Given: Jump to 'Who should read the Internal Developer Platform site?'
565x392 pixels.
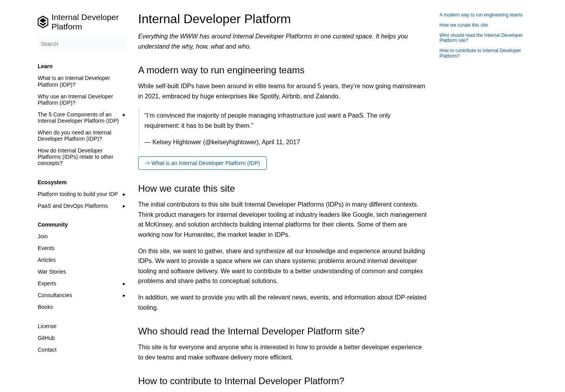Looking at the screenshot, I should (481, 38).
